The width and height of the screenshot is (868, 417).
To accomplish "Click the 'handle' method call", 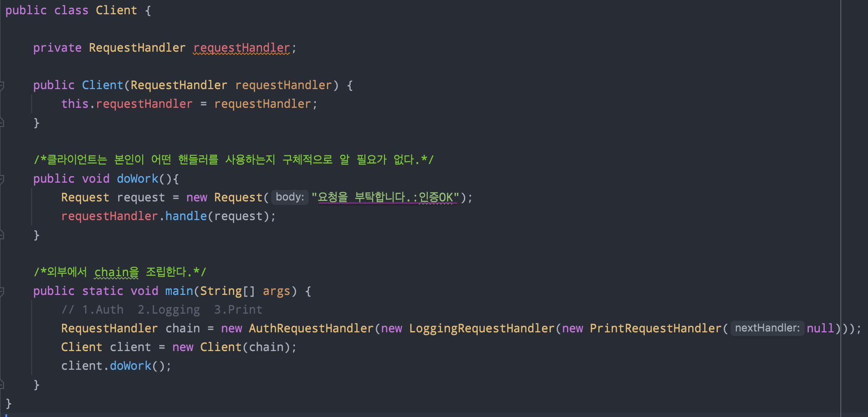I will click(x=186, y=216).
